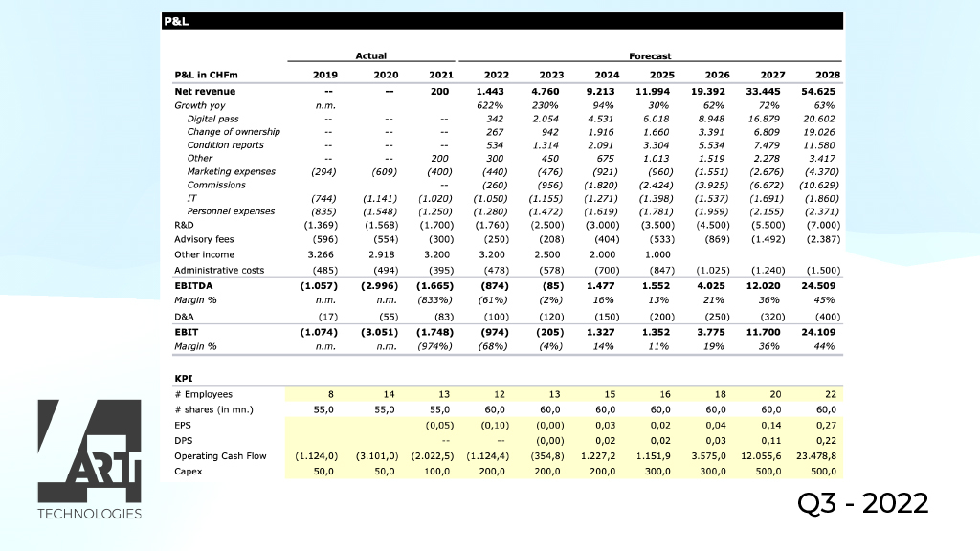Select the 'Actual' column group header
Viewport: 980px width, 551px height.
click(371, 55)
